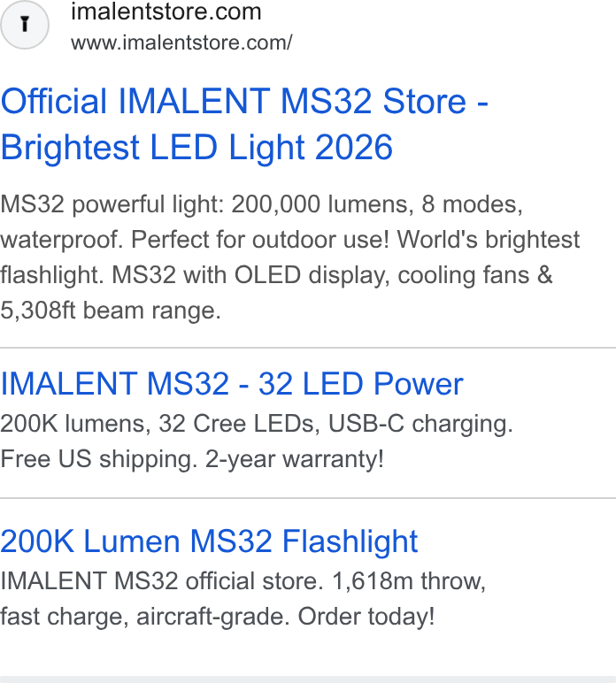Select the "OLED display, cooling fans" text
This screenshot has height=683, width=616.
point(393,275)
